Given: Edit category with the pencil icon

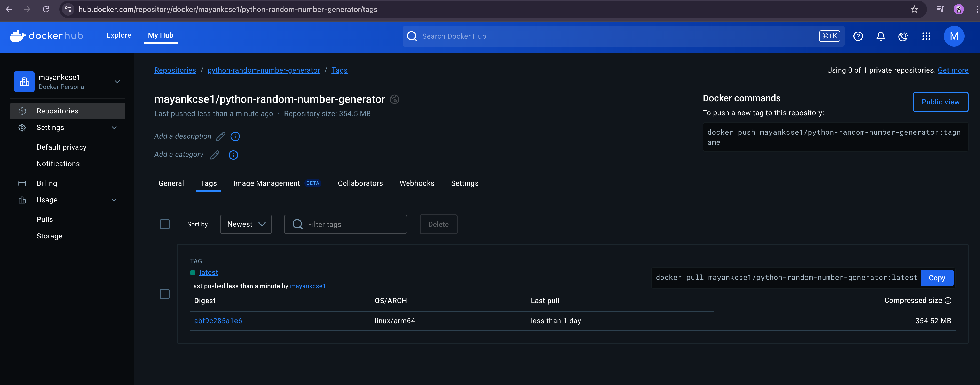Looking at the screenshot, I should (x=215, y=155).
